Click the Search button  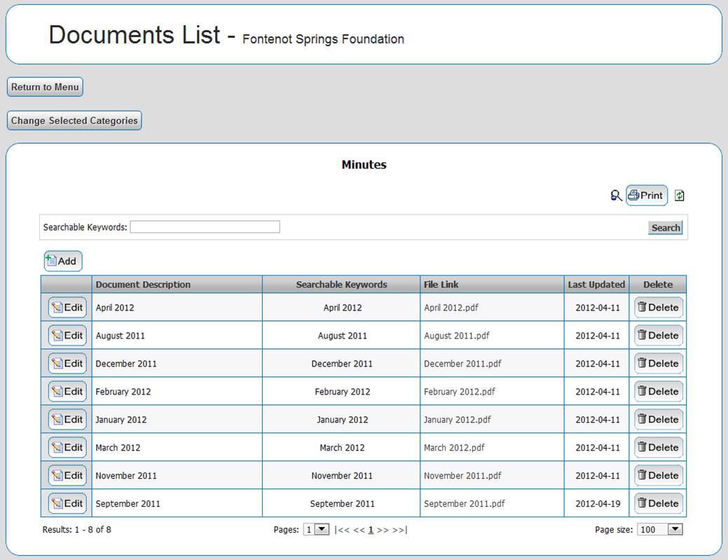[x=665, y=227]
